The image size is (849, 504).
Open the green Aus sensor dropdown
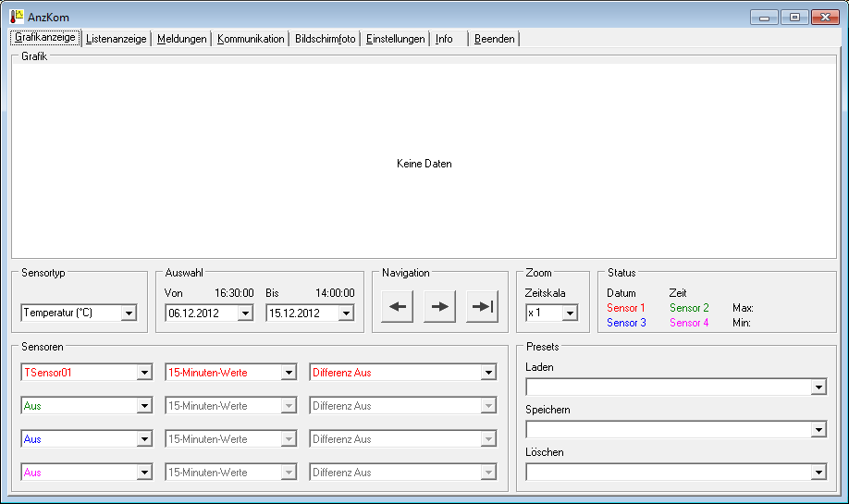click(144, 406)
